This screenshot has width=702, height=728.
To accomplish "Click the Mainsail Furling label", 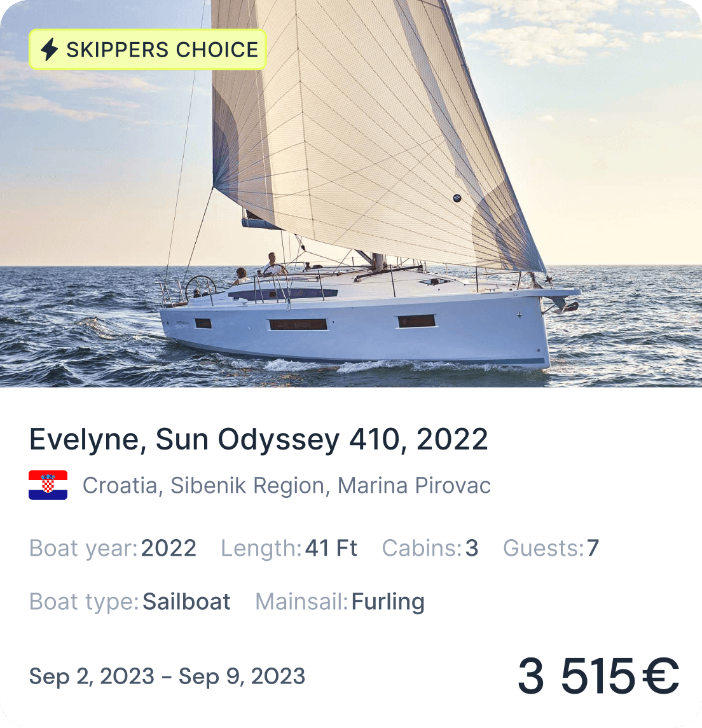I will pos(340,601).
